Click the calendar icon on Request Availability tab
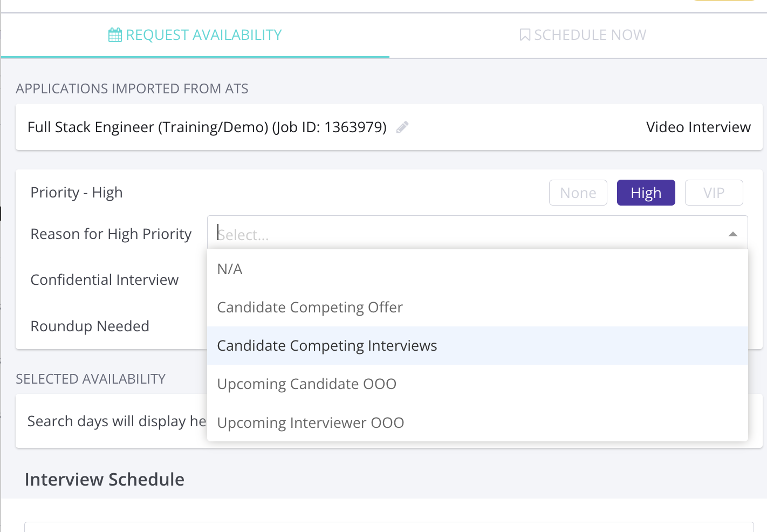This screenshot has height=532, width=767. (x=115, y=35)
